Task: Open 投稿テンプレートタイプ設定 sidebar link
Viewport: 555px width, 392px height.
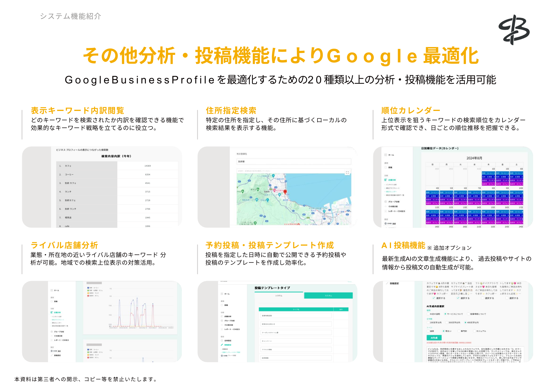Action: pos(231,352)
